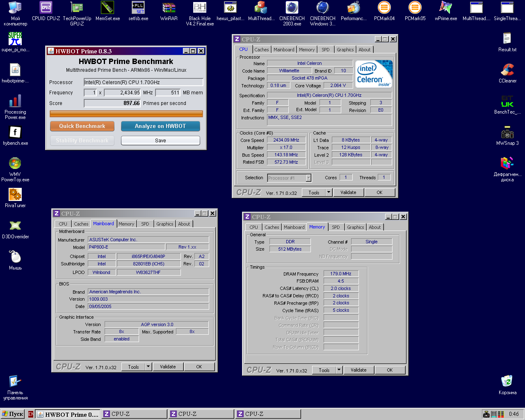Click Save in HWBOT Prime
This screenshot has height=420, width=525.
pos(160,140)
